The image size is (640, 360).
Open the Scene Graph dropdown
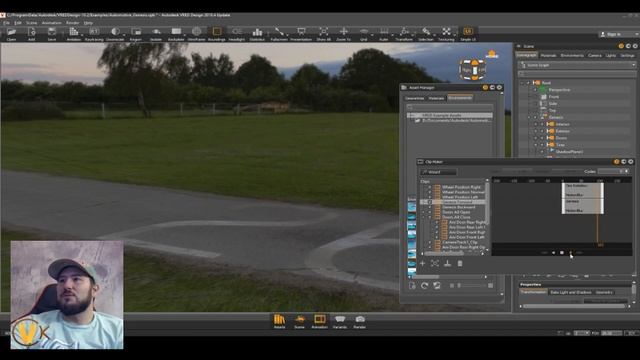[x=577, y=65]
